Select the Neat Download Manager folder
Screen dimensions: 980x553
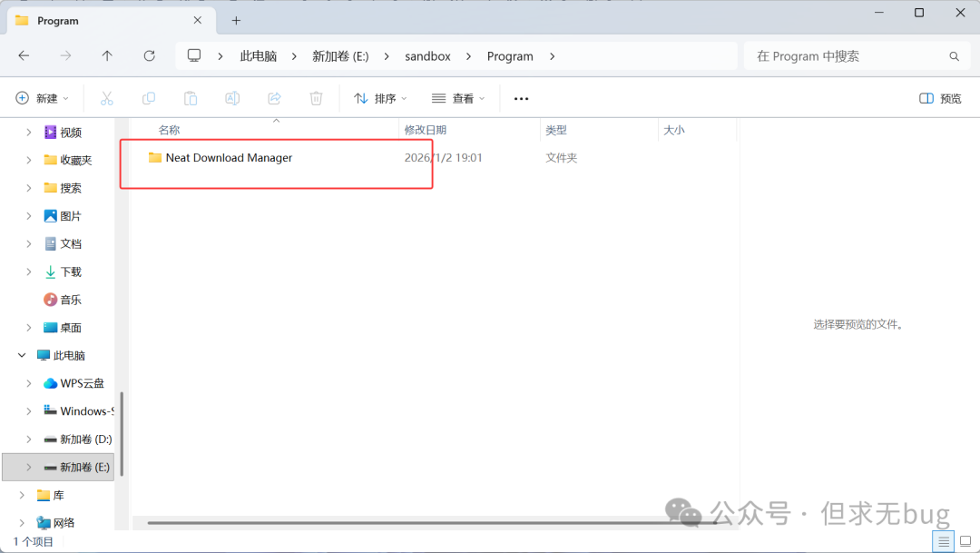coord(229,158)
